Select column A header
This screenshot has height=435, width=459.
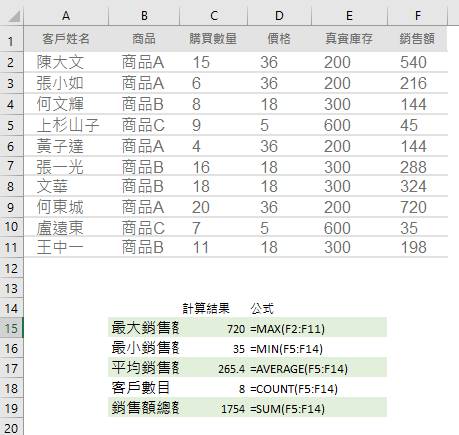[66, 16]
